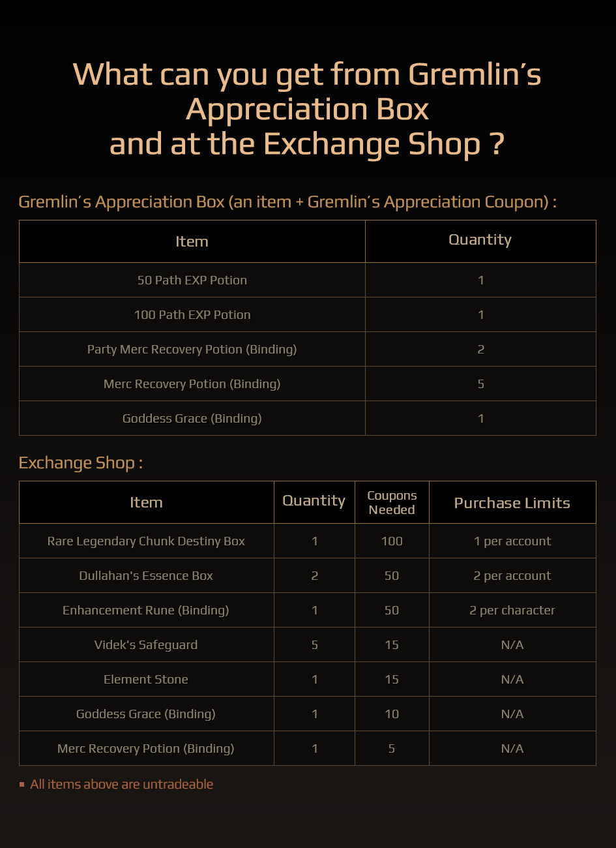Click the page title about Gremlin's Appreciation Box

[307, 109]
